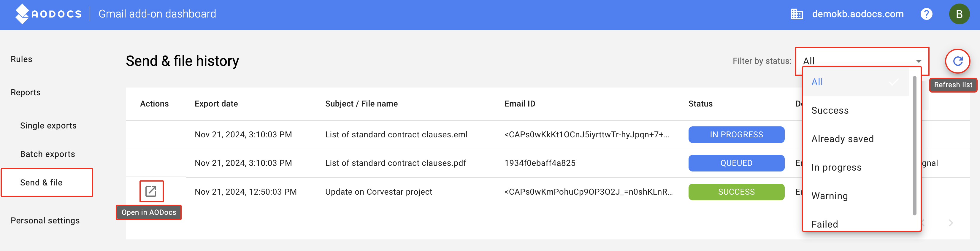
Task: Go to next page arrow
Action: [x=951, y=223]
